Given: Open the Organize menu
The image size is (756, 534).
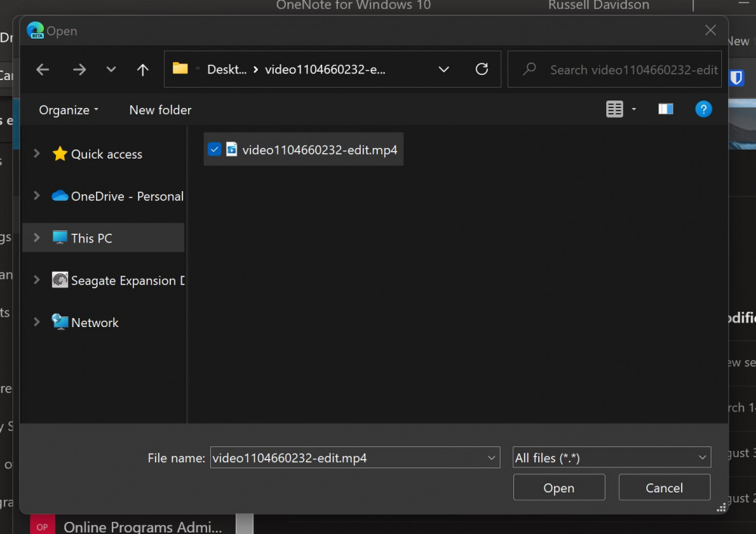Looking at the screenshot, I should [67, 110].
